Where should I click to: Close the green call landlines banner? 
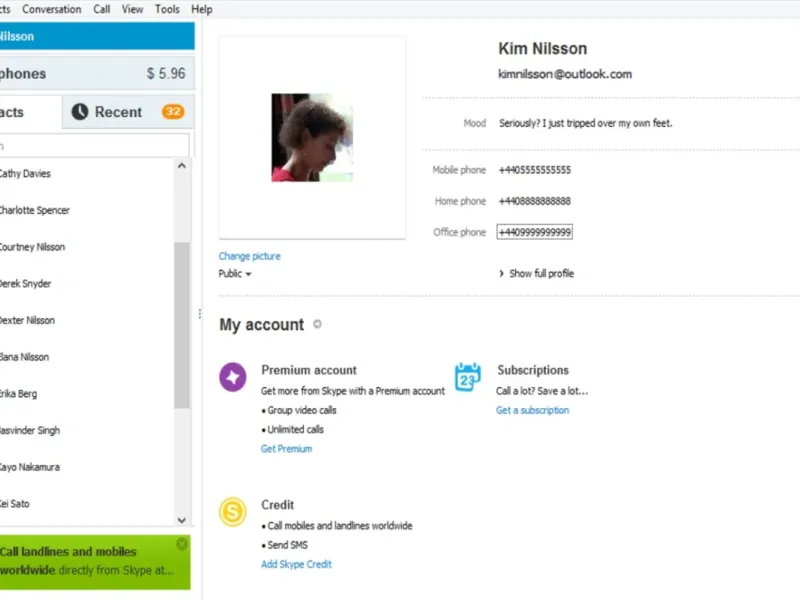[x=182, y=544]
